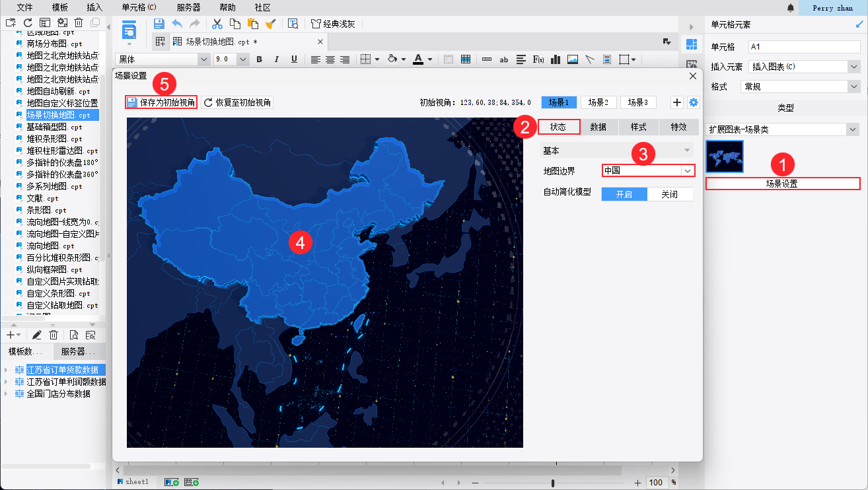Preview dataset with magnifier icon

pyautogui.click(x=73, y=335)
